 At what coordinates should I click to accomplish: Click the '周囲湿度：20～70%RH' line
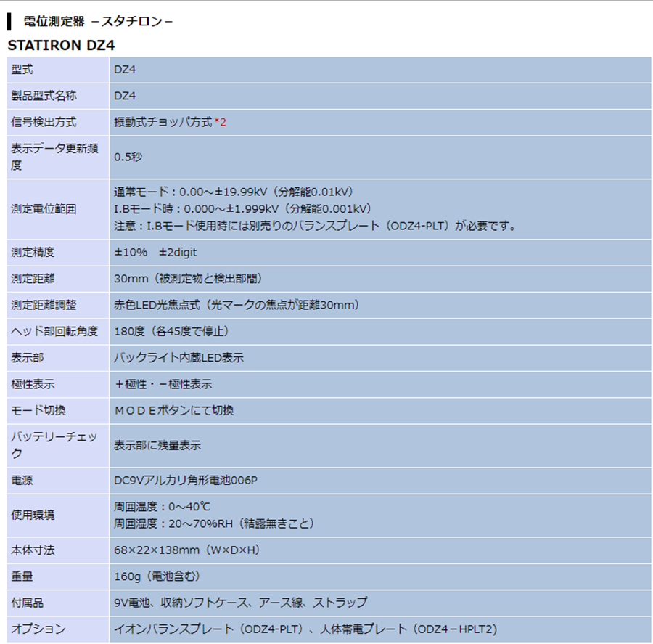[x=215, y=523]
